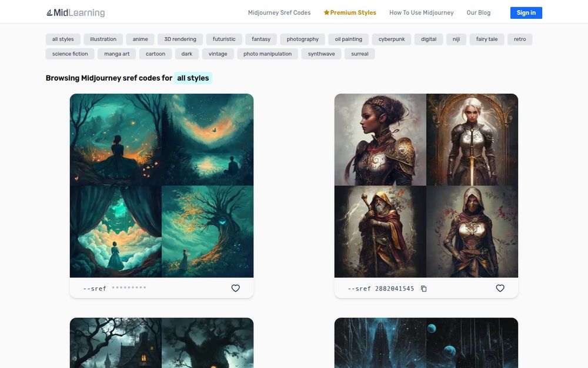
Task: Open Midjourney Sref Codes page
Action: pos(279,13)
